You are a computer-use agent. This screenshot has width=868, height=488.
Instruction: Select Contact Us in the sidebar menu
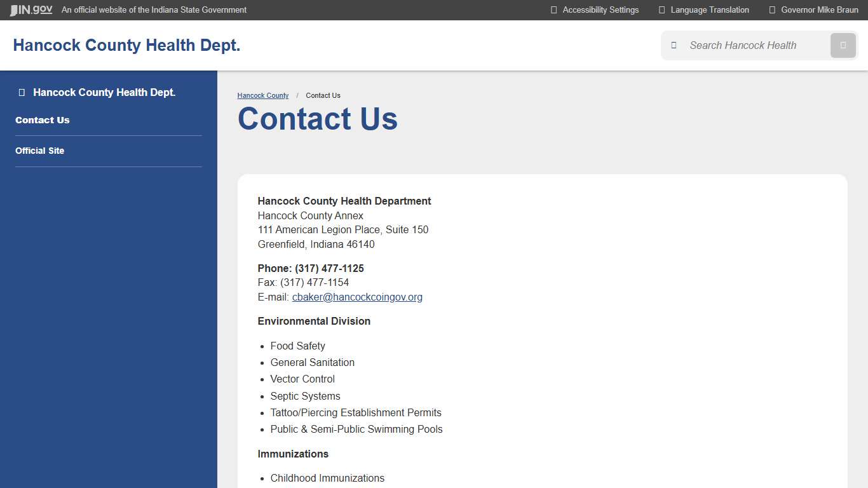coord(43,120)
